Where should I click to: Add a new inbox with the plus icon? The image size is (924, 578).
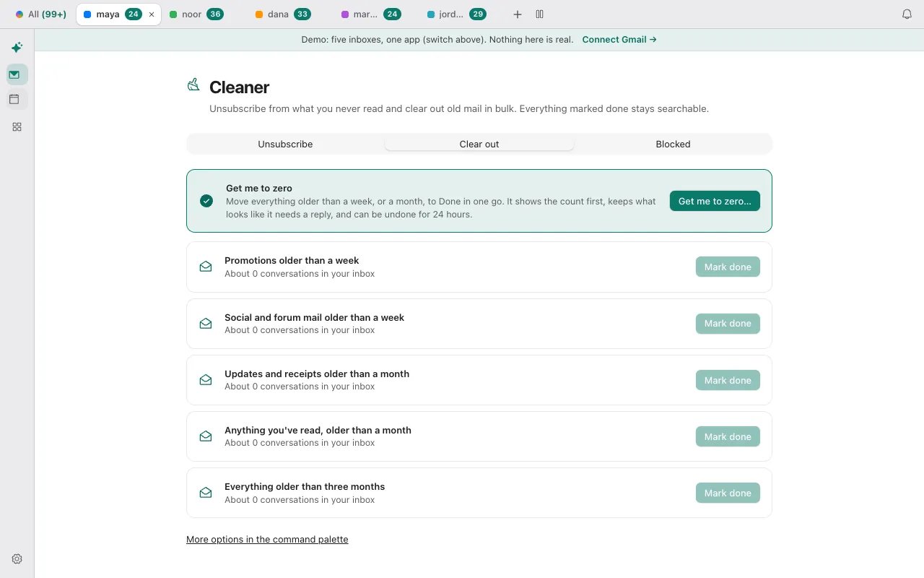pyautogui.click(x=518, y=14)
